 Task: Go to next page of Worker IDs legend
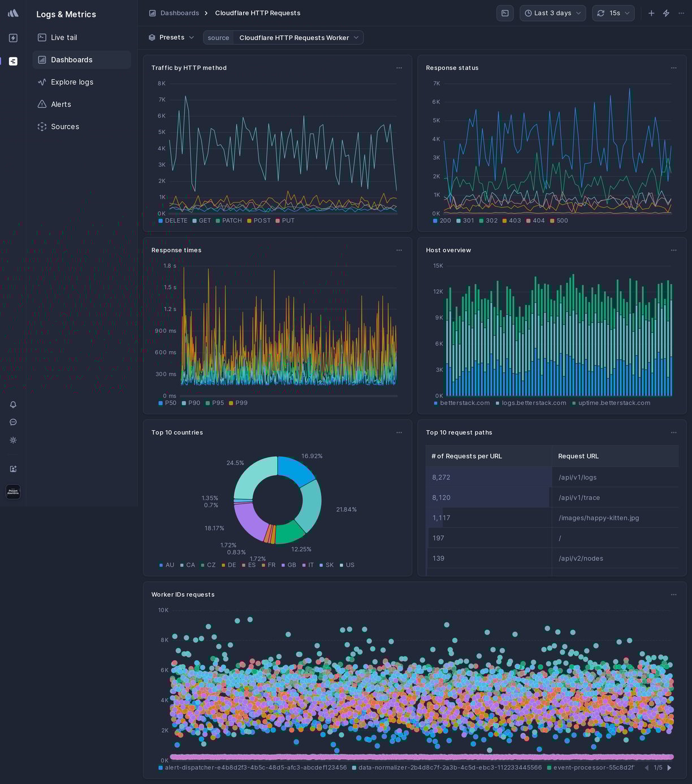tap(670, 768)
